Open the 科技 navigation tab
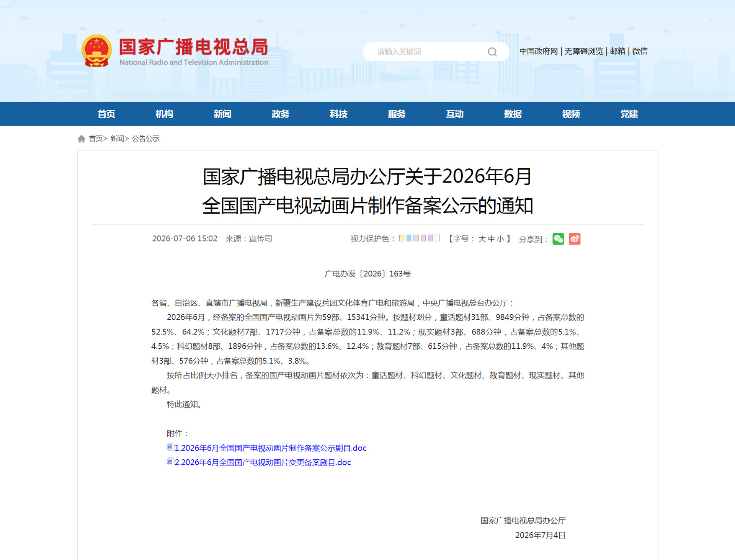This screenshot has height=560, width=735. (339, 114)
